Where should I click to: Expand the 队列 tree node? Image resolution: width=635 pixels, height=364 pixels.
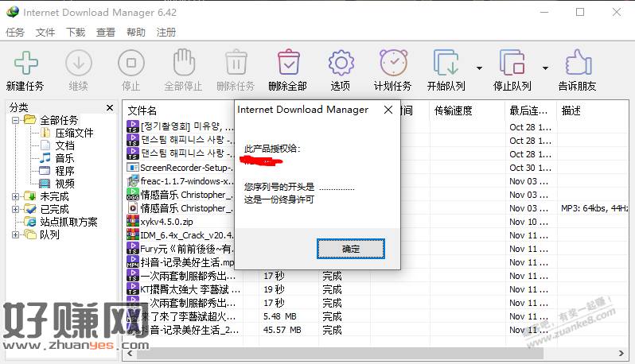click(x=15, y=234)
